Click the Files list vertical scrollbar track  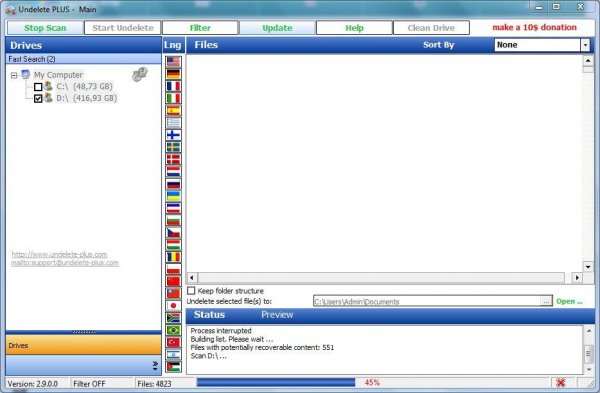pyautogui.click(x=588, y=164)
